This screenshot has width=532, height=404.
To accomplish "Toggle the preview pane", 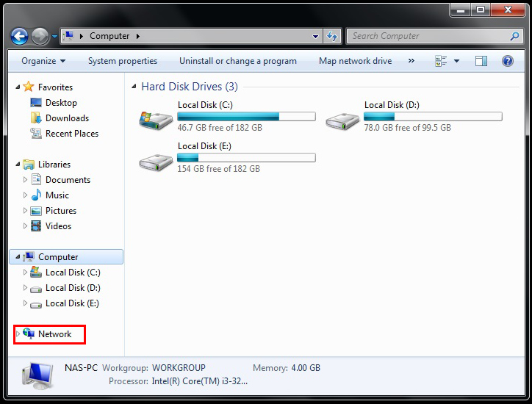I will click(481, 61).
